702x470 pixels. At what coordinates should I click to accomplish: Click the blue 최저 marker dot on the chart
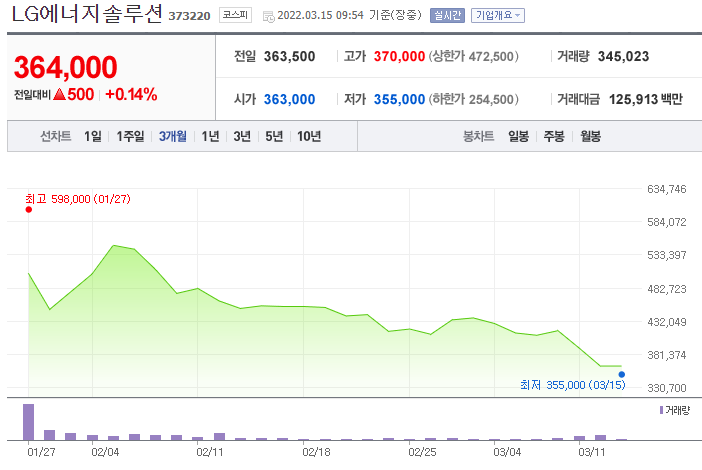point(621,374)
